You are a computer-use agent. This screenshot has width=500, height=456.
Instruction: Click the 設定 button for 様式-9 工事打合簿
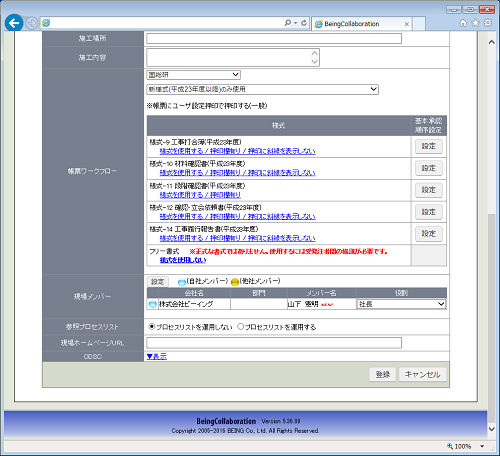[x=429, y=146]
